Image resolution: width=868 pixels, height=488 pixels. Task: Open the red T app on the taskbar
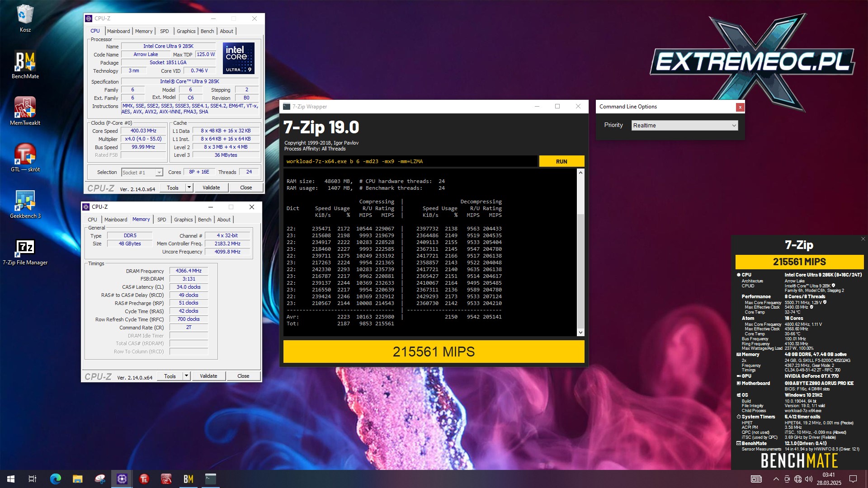click(144, 479)
